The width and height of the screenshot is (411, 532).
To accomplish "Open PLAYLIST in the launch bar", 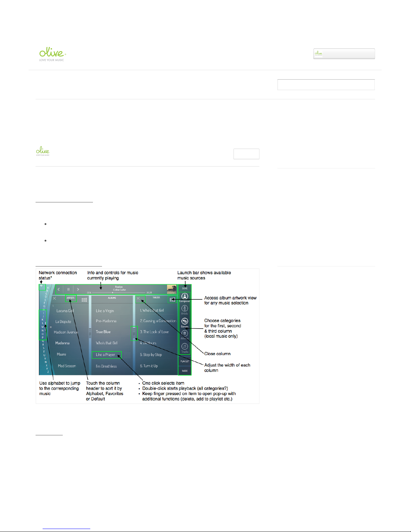I will pyautogui.click(x=185, y=361).
